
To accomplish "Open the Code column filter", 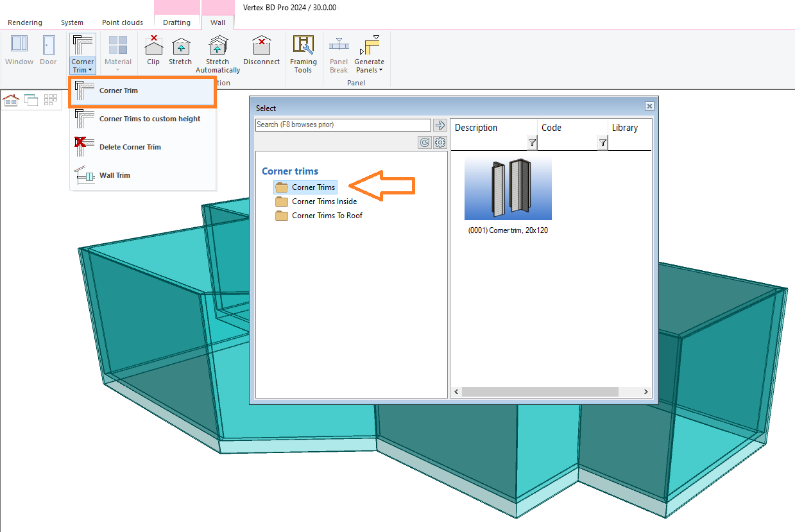I will 603,142.
